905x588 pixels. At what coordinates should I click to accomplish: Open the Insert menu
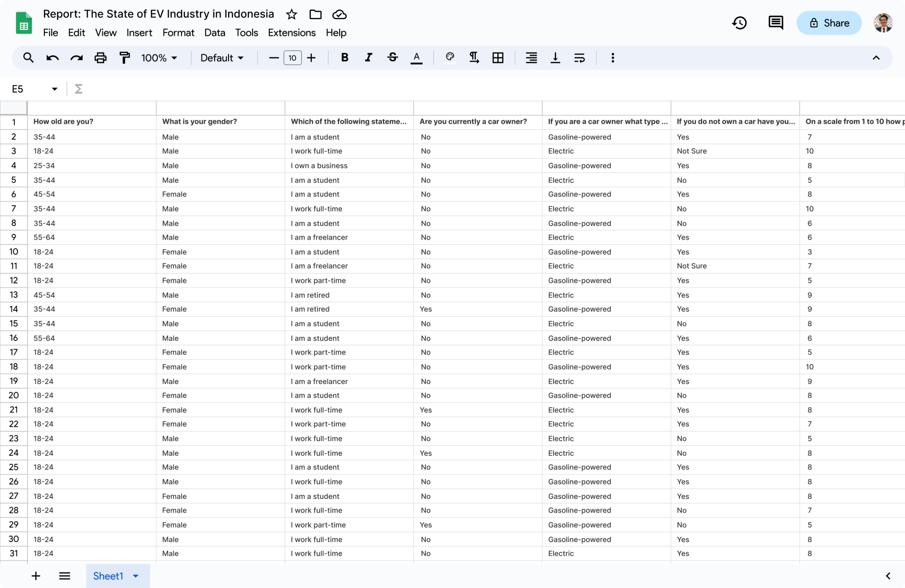point(139,33)
